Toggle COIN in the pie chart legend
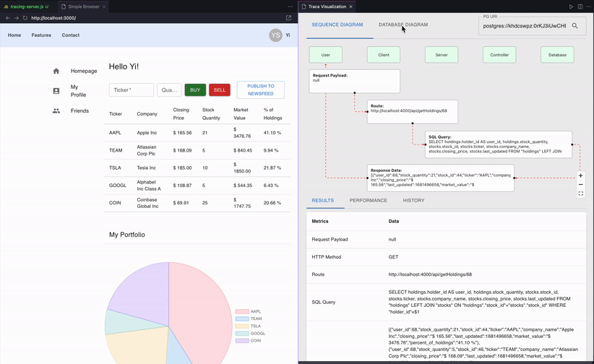Viewport: 594px width, 364px height. pyautogui.click(x=248, y=340)
